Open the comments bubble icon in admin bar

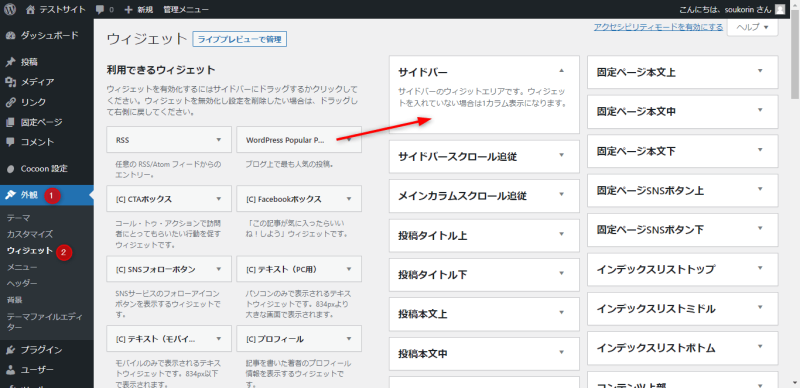(100, 9)
